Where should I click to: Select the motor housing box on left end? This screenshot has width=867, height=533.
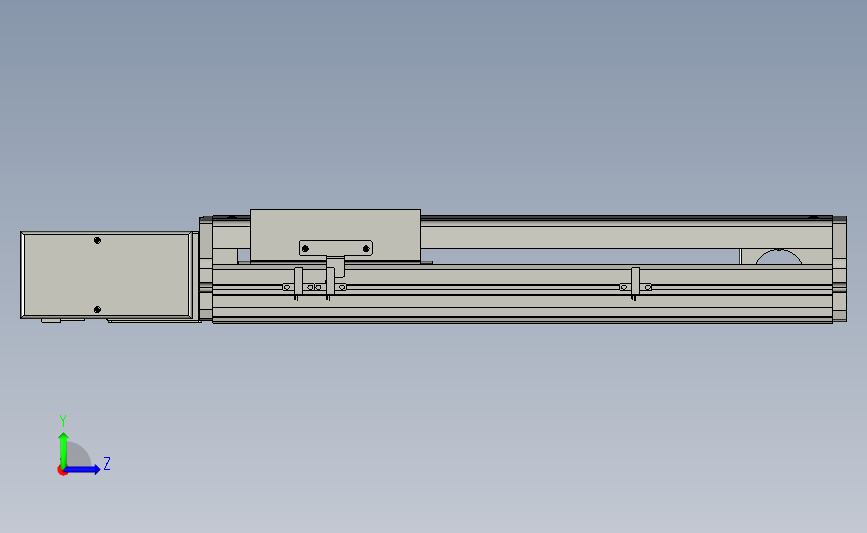click(107, 275)
